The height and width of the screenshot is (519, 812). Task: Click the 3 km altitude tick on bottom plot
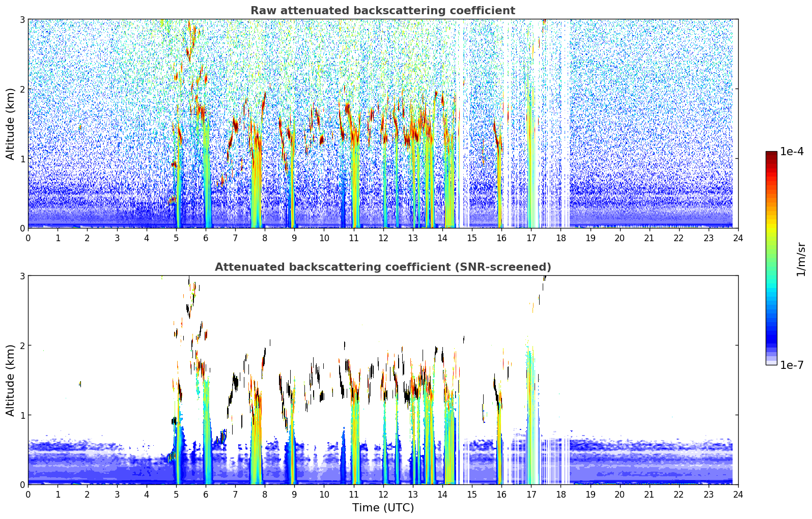[22, 276]
